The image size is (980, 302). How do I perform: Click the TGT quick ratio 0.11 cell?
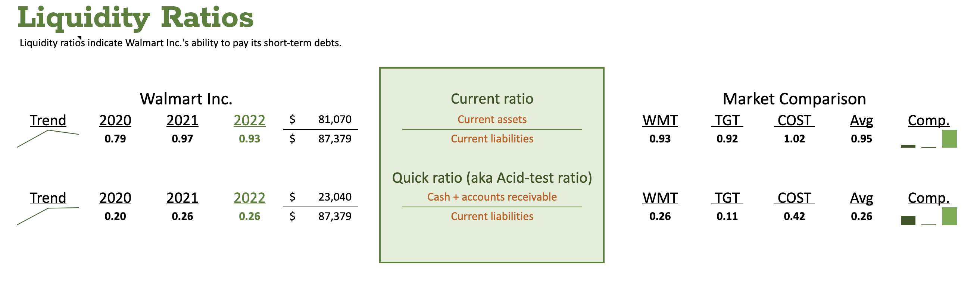coord(727,216)
